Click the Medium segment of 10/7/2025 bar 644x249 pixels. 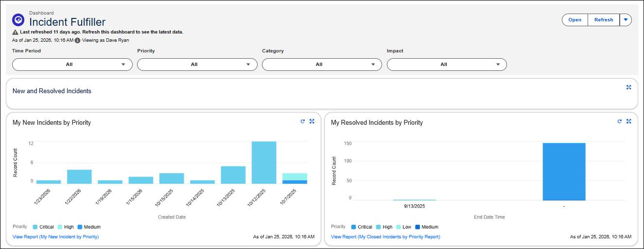[x=295, y=182]
